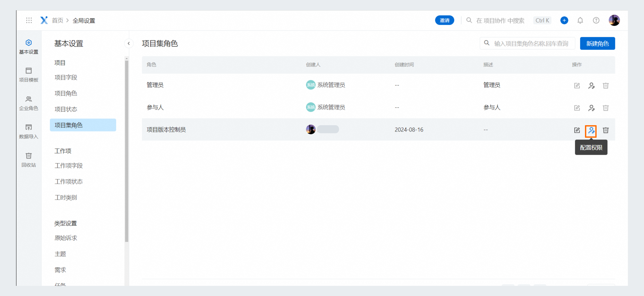Click the 参与人 role name cell
This screenshot has height=296, width=644.
155,107
